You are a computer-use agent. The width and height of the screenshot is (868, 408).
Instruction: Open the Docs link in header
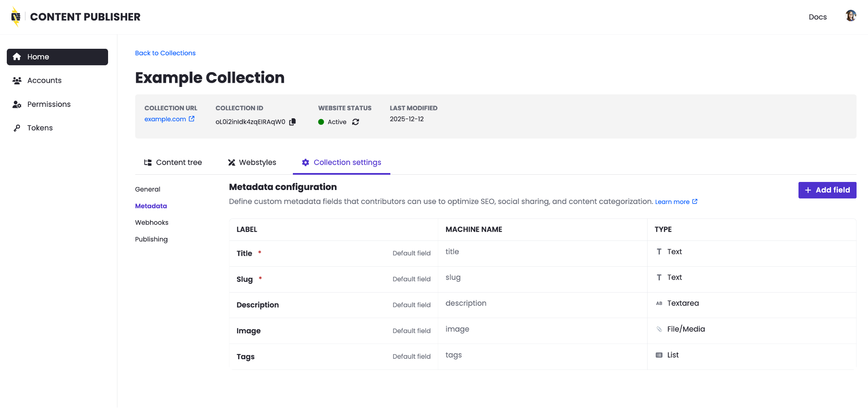point(817,17)
